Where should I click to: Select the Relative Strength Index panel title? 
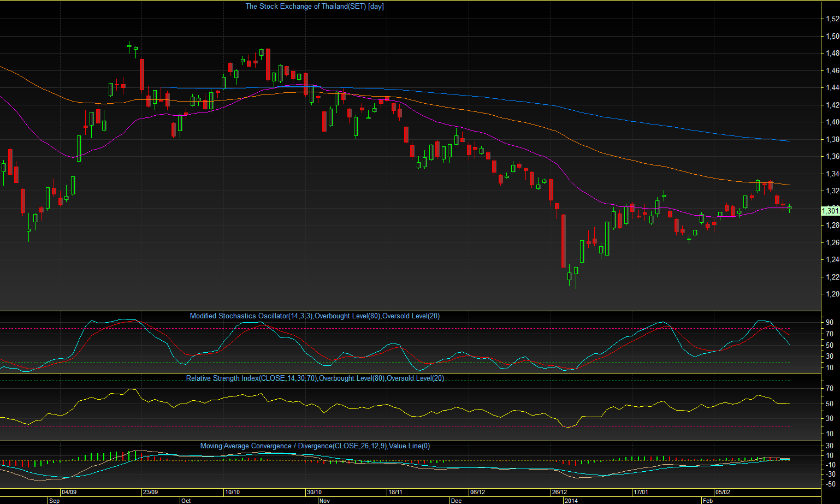pyautogui.click(x=315, y=378)
